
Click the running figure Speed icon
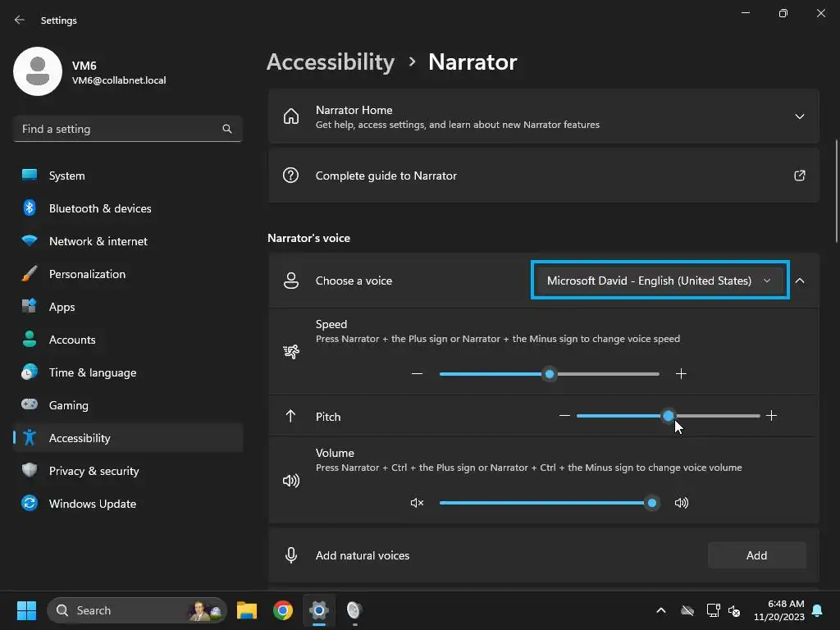291,351
